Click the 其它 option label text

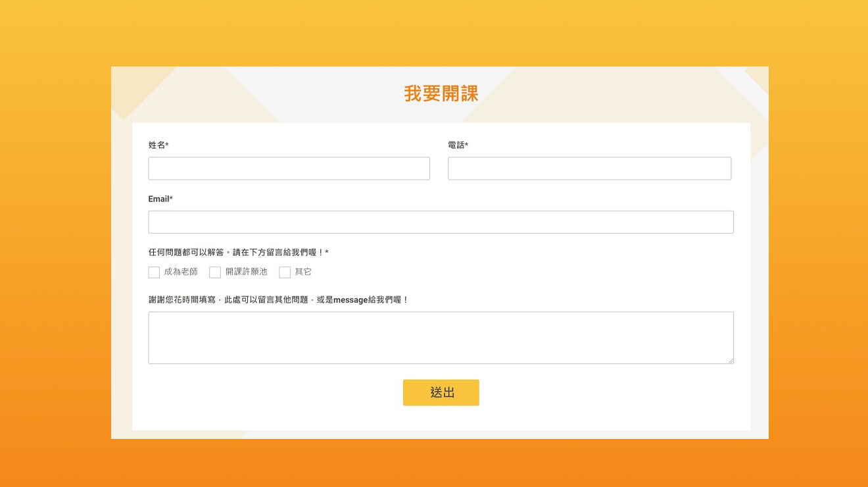[x=303, y=272]
